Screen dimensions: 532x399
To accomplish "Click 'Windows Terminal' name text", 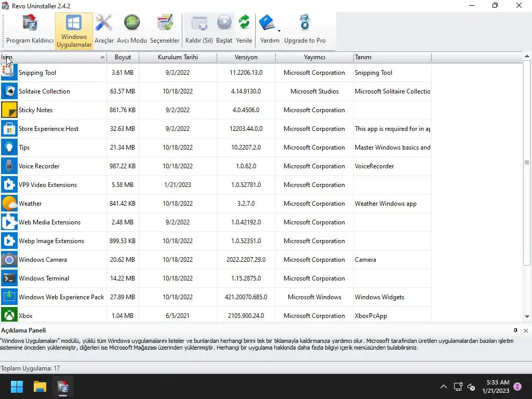I will pyautogui.click(x=44, y=278).
